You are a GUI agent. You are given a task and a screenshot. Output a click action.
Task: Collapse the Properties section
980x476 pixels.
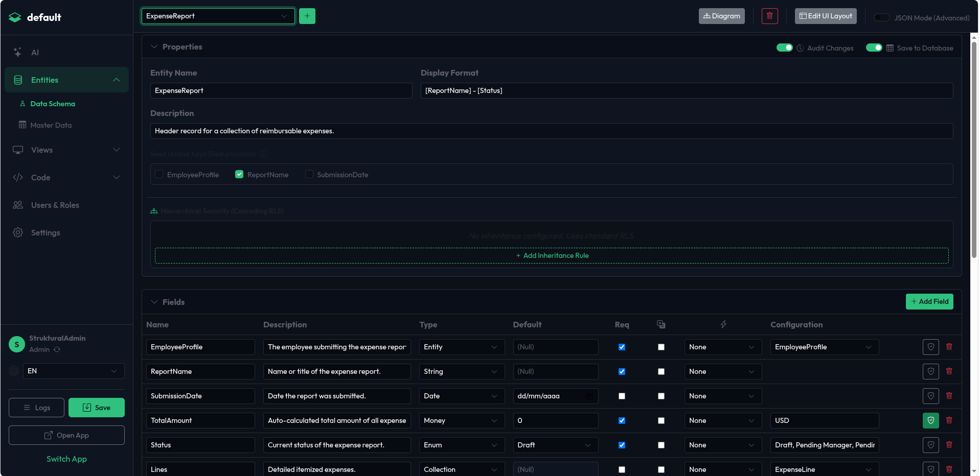(x=154, y=46)
